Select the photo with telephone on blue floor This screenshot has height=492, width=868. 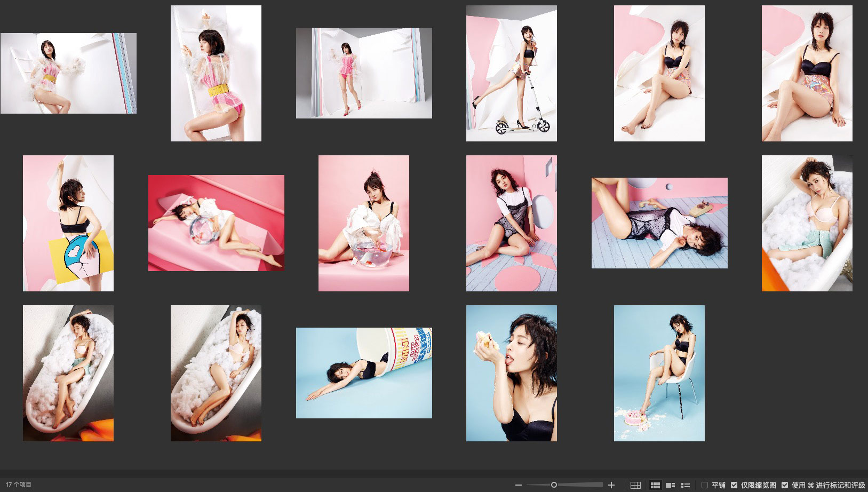659,223
